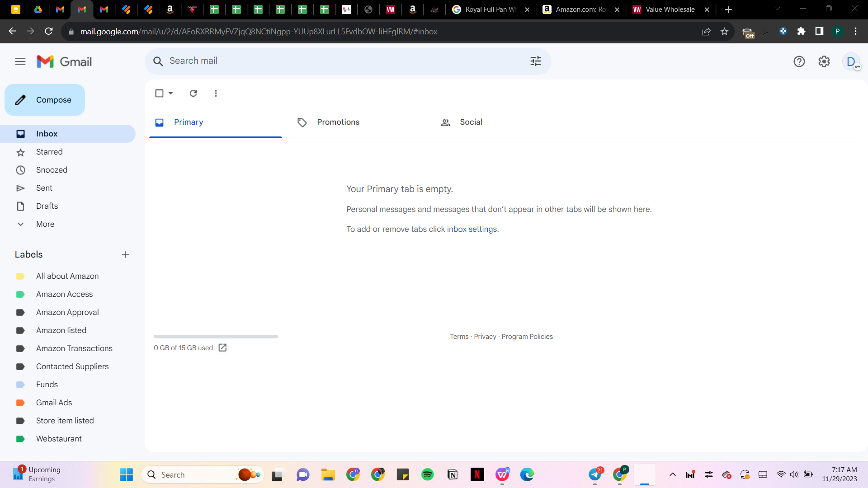
Task: Click the taskbar Search box
Action: [x=203, y=475]
